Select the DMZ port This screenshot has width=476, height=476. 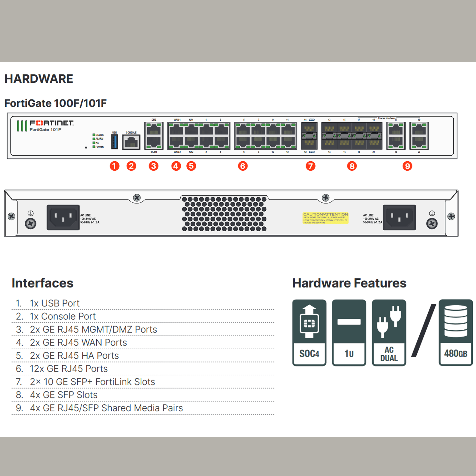point(154,129)
